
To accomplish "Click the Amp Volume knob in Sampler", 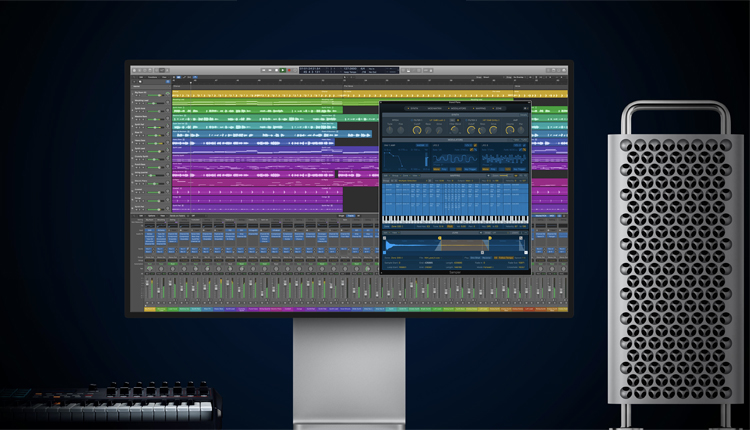I will tap(510, 130).
